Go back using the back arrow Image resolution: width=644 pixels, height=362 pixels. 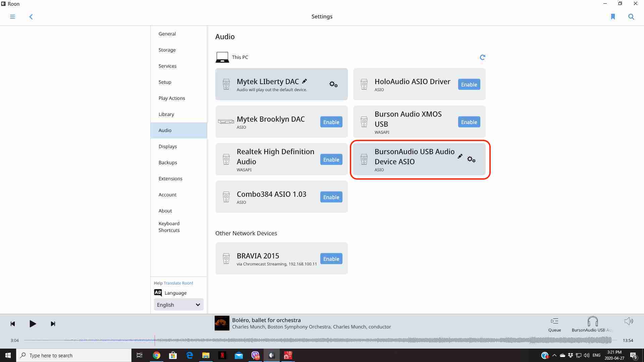[31, 17]
